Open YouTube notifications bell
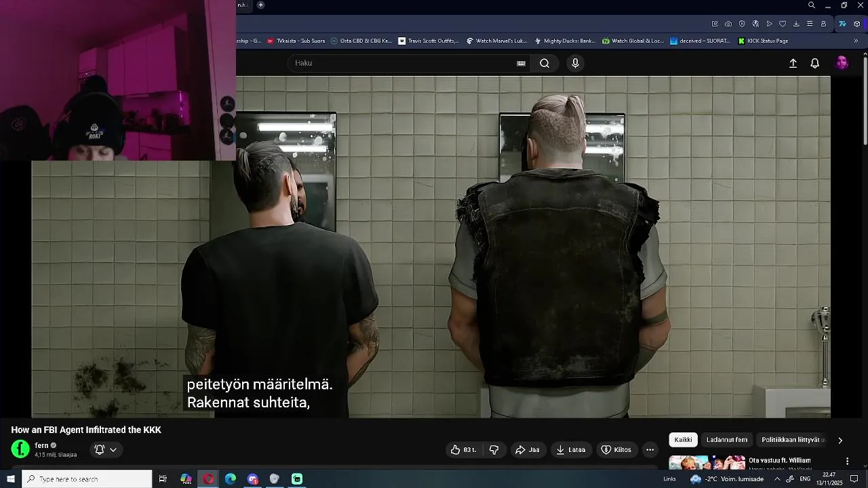The height and width of the screenshot is (488, 868). tap(815, 63)
